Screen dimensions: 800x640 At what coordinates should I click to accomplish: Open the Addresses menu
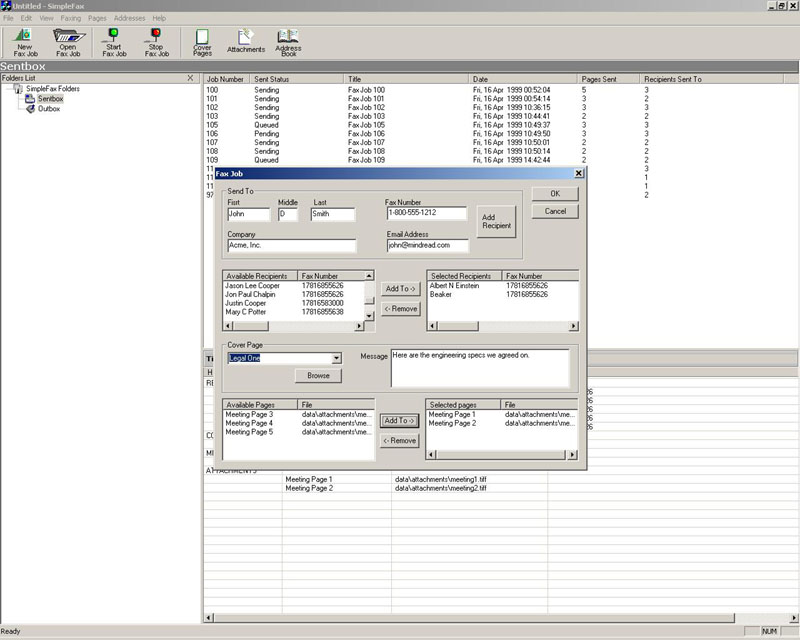coord(129,18)
